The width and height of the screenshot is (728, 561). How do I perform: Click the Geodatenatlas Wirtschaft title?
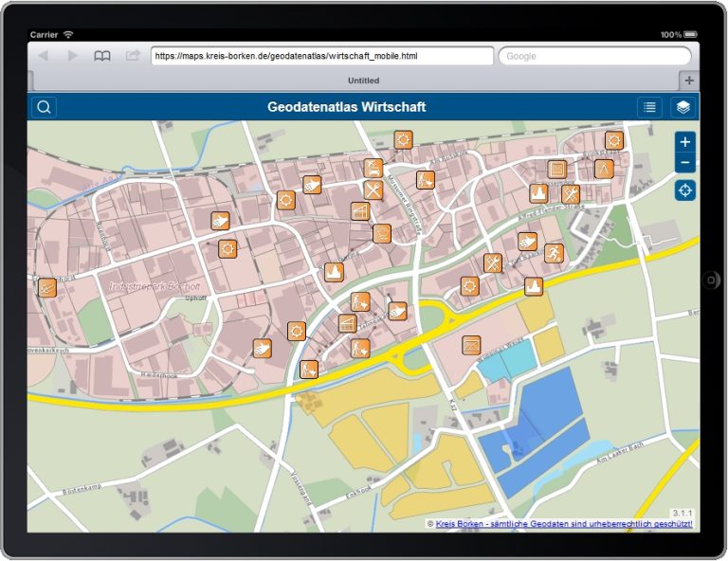pyautogui.click(x=346, y=107)
